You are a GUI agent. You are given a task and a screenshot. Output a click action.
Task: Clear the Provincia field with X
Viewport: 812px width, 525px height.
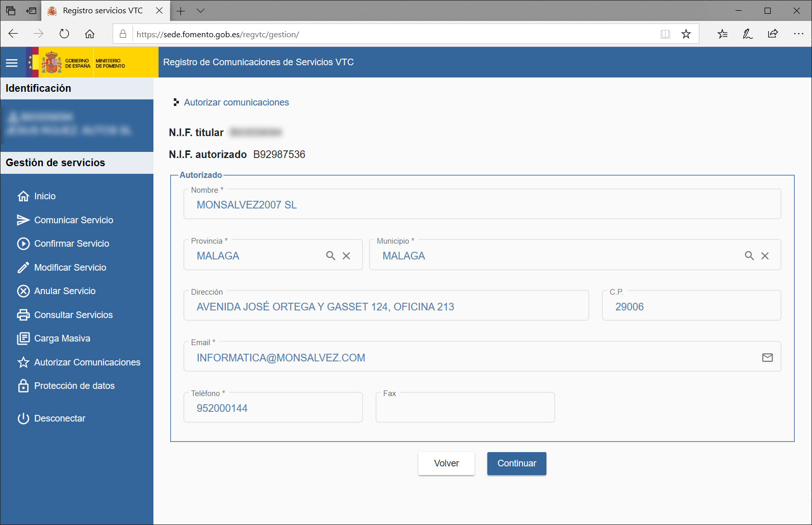point(347,256)
